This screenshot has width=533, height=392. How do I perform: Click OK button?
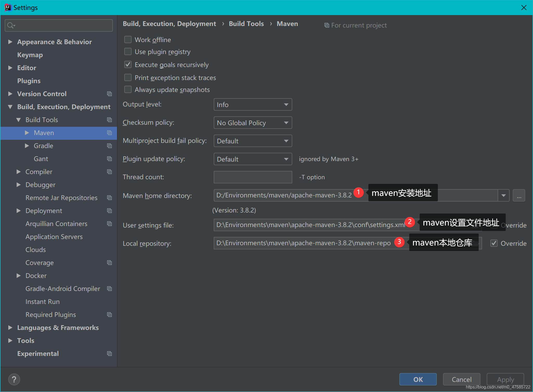coord(418,379)
